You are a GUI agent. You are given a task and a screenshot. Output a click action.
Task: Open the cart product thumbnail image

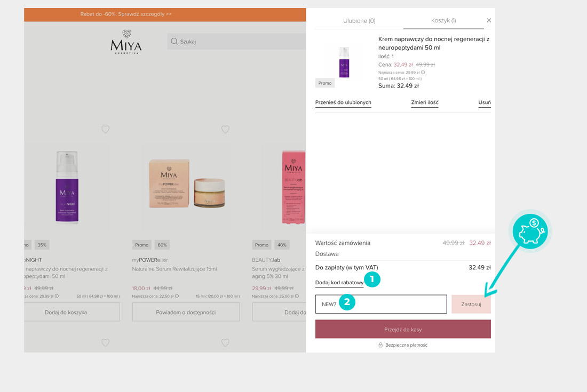coord(344,61)
